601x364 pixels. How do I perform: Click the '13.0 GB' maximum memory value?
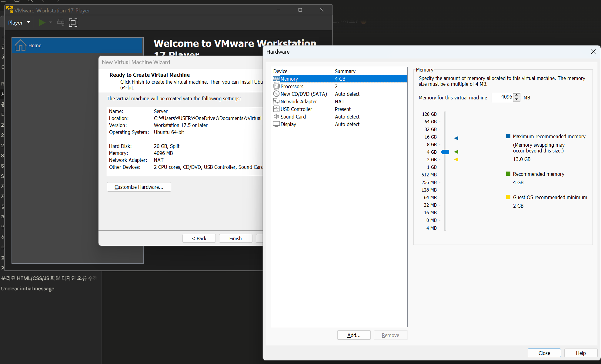(x=522, y=159)
